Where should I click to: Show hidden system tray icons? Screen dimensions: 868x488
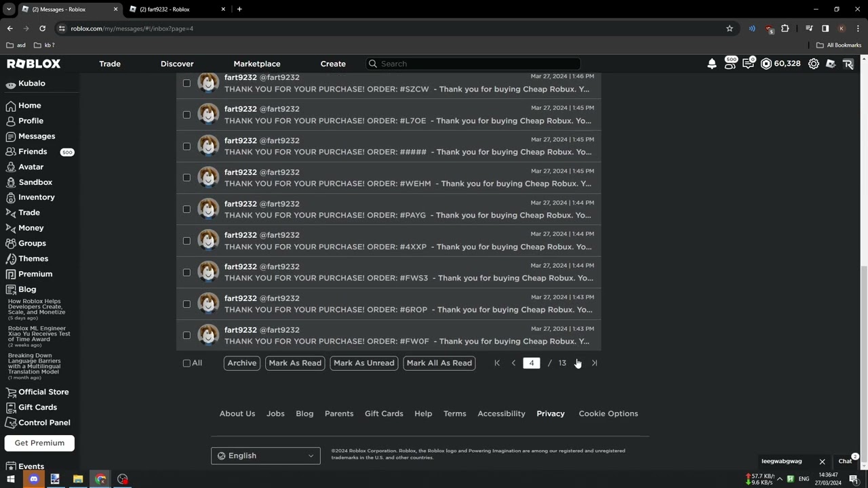[x=780, y=479]
